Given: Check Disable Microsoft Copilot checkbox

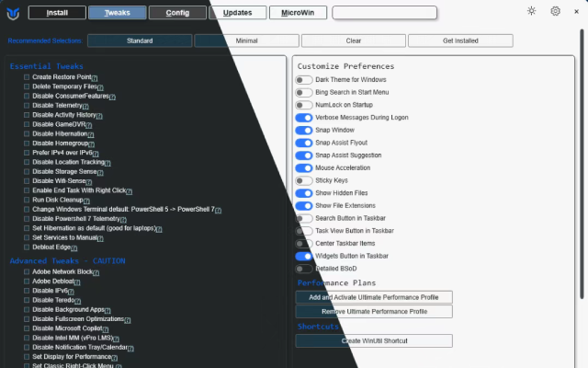Looking at the screenshot, I should click(x=27, y=328).
